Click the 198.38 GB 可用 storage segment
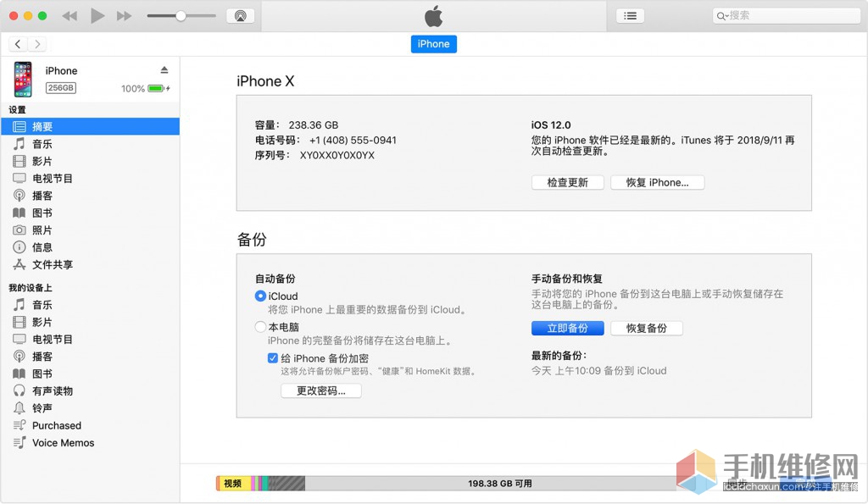 pyautogui.click(x=499, y=484)
